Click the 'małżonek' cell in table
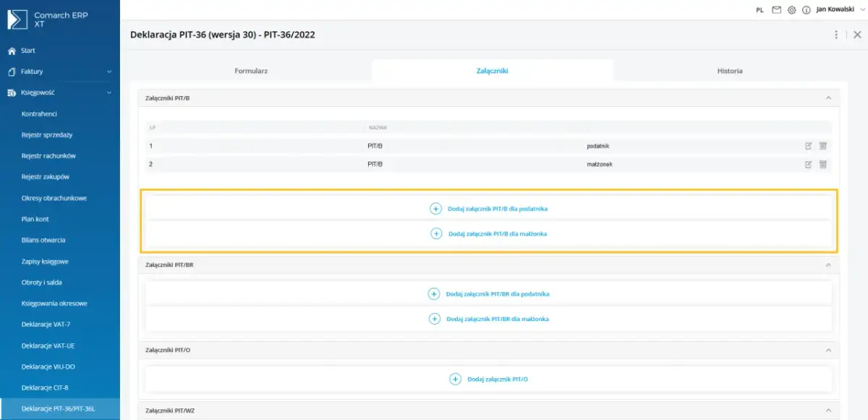This screenshot has width=868, height=420. [x=600, y=164]
